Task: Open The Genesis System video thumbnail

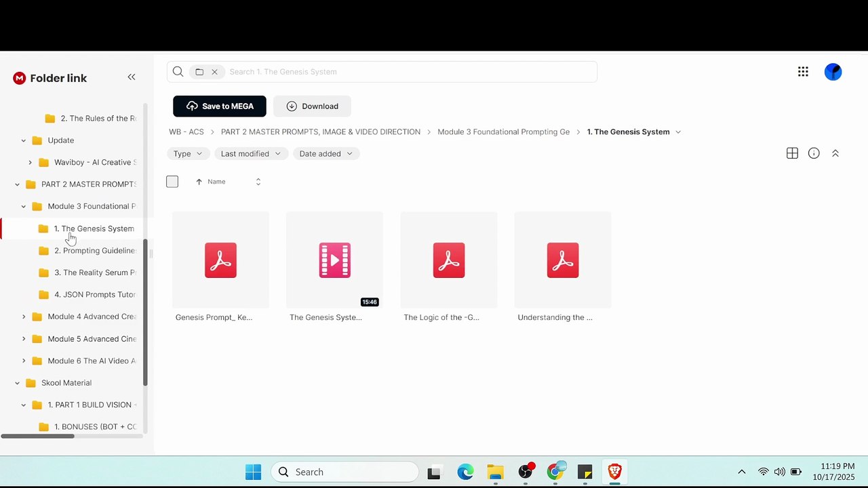Action: [x=334, y=260]
